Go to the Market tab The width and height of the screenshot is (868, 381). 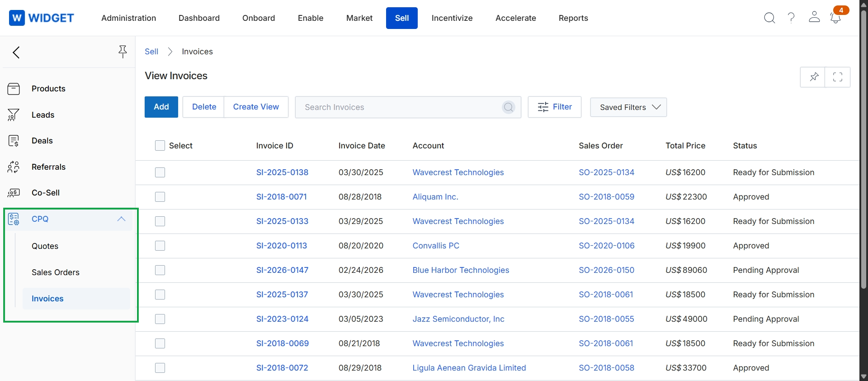point(359,18)
